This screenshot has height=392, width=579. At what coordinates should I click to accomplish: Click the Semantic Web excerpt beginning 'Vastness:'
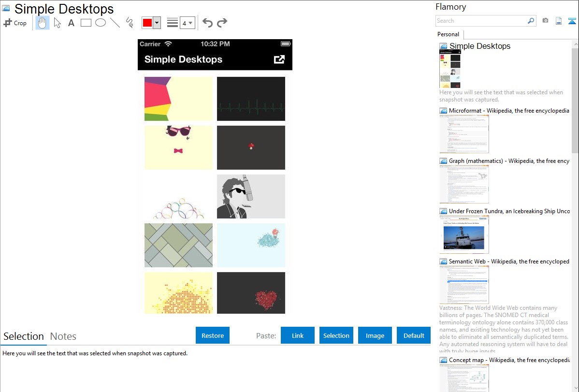click(504, 329)
